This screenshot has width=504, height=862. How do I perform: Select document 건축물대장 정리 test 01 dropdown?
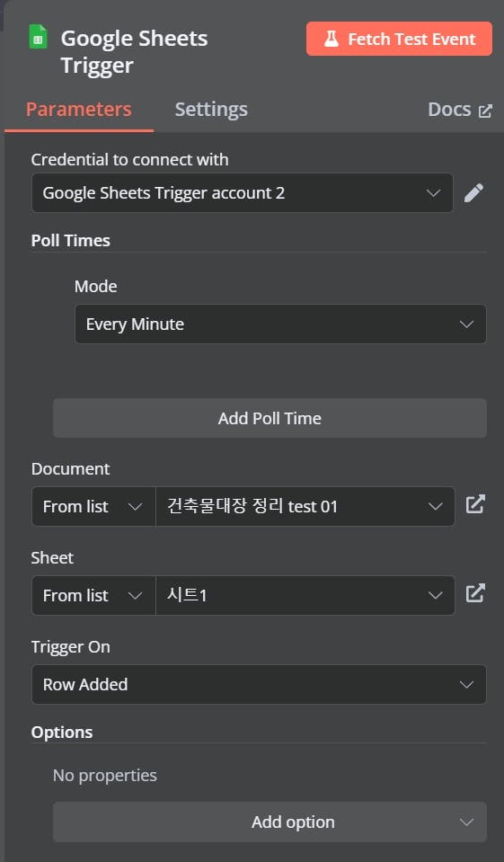tap(305, 506)
